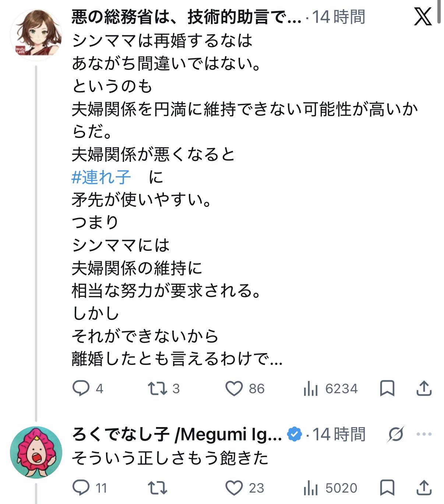Like the first post with 86 likes
Image resolution: width=444 pixels, height=504 pixels.
tap(234, 388)
